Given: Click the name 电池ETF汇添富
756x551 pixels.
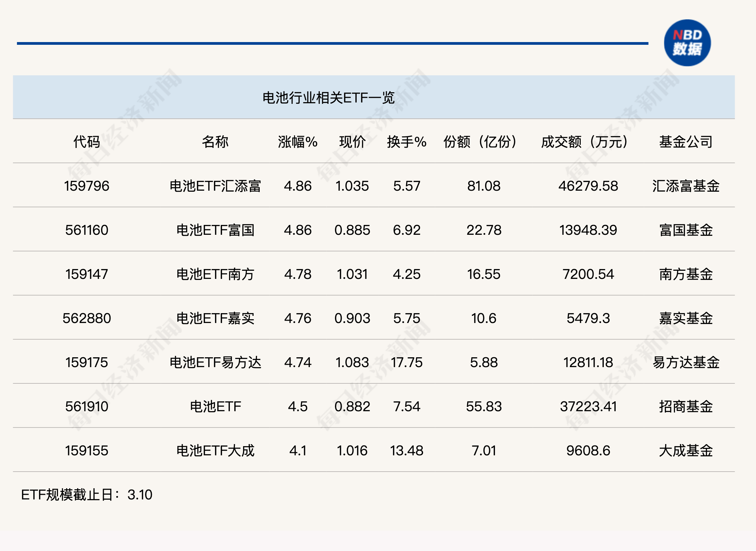Looking at the screenshot, I should (215, 186).
